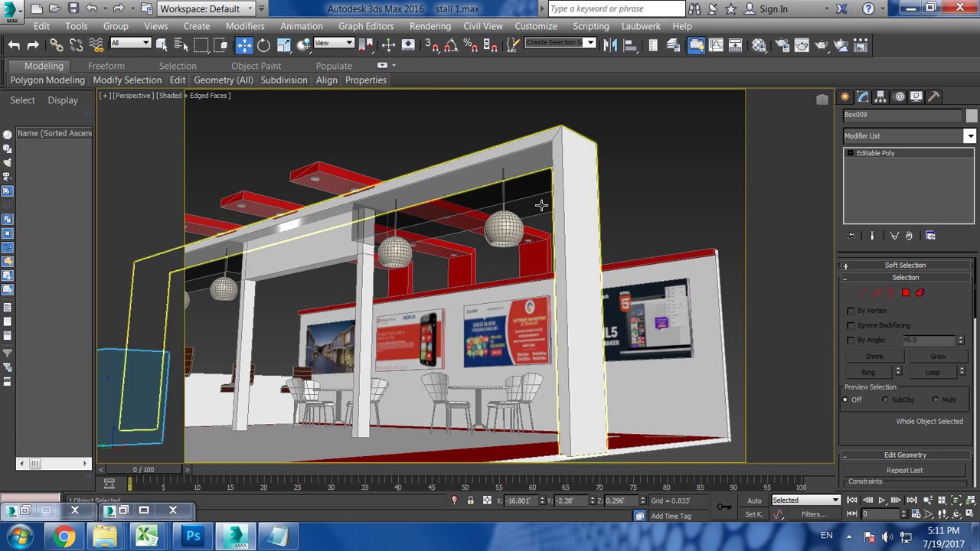Open the selection filter All dropdown

(130, 43)
